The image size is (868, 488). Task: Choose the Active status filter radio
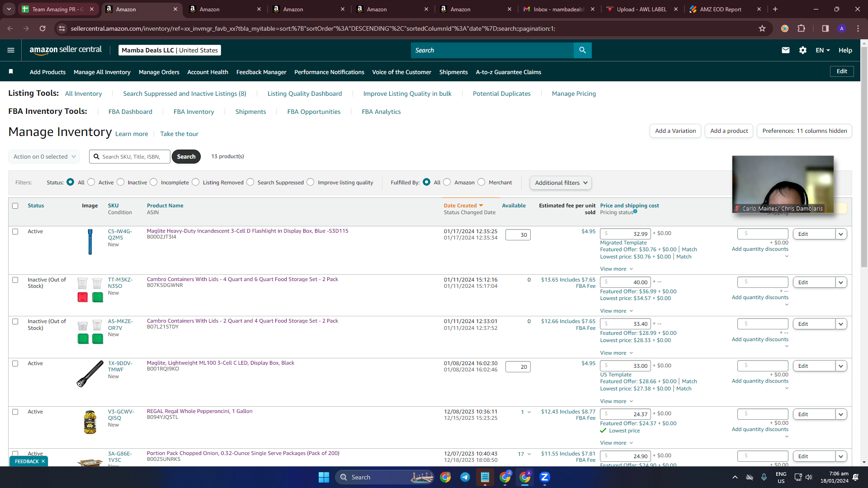(x=91, y=182)
